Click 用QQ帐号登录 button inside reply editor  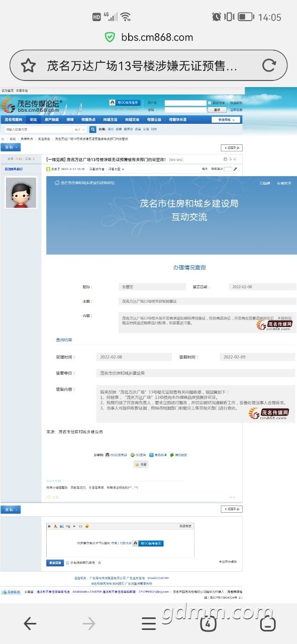(x=148, y=543)
